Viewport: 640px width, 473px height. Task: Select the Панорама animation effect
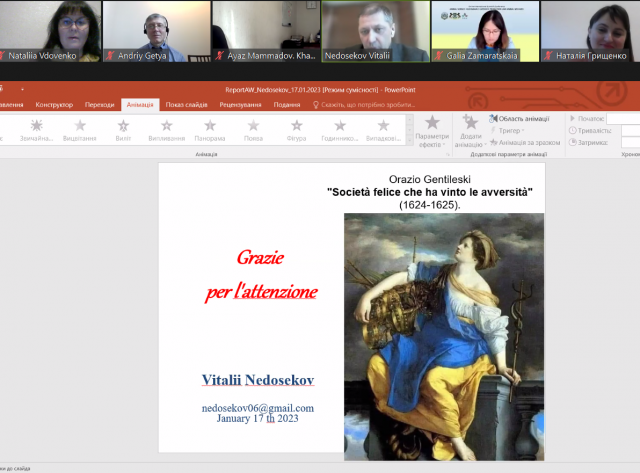(210, 130)
